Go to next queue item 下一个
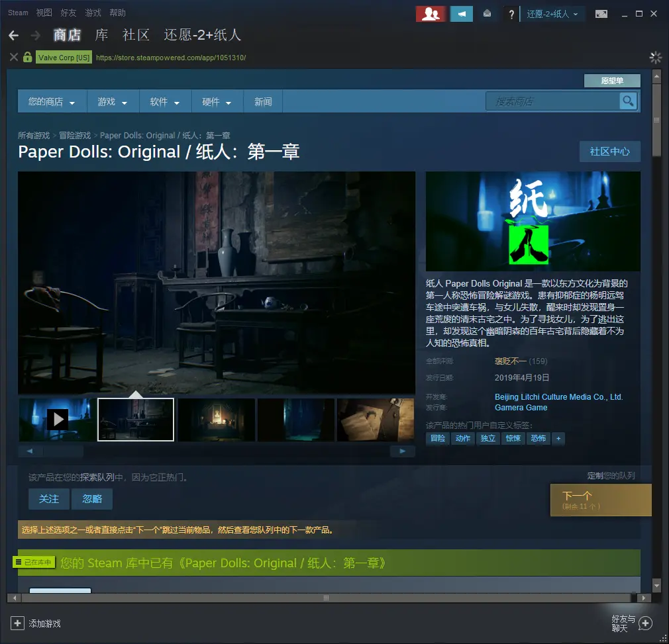This screenshot has height=644, width=669. pyautogui.click(x=601, y=500)
